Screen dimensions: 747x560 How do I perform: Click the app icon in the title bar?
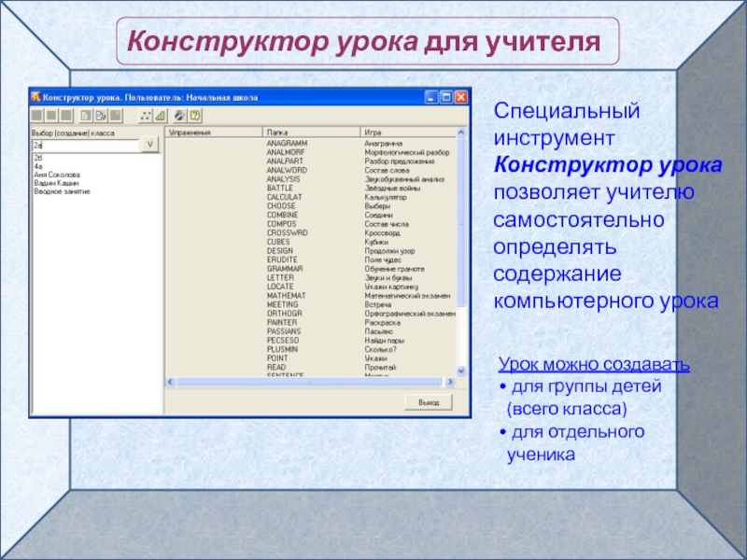point(35,96)
